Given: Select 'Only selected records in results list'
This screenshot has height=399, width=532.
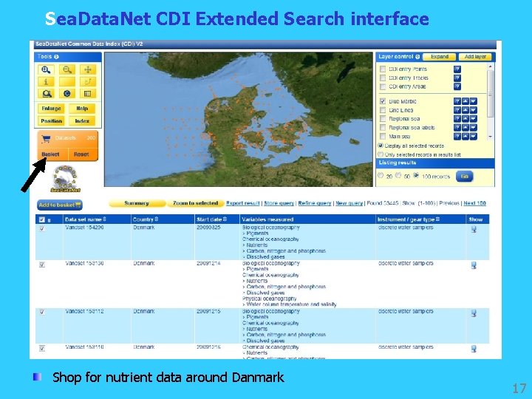Looking at the screenshot, I should (381, 154).
